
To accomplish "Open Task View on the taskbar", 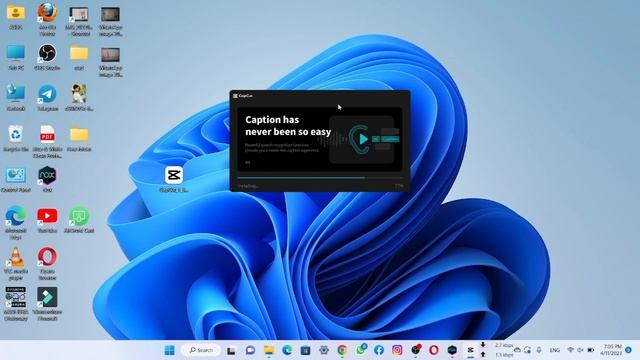I will coord(231,350).
